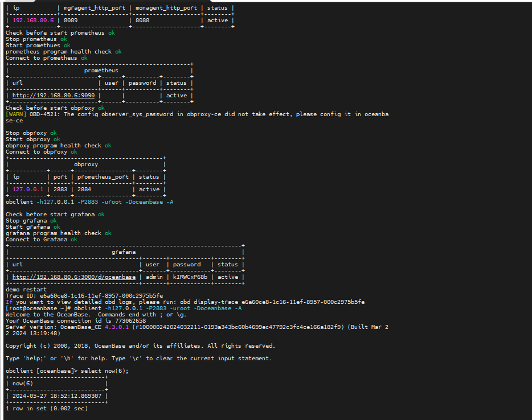Viewport: 532px width, 420px height.
Task: Click the "Stop obproxy" status line
Action: [31, 133]
